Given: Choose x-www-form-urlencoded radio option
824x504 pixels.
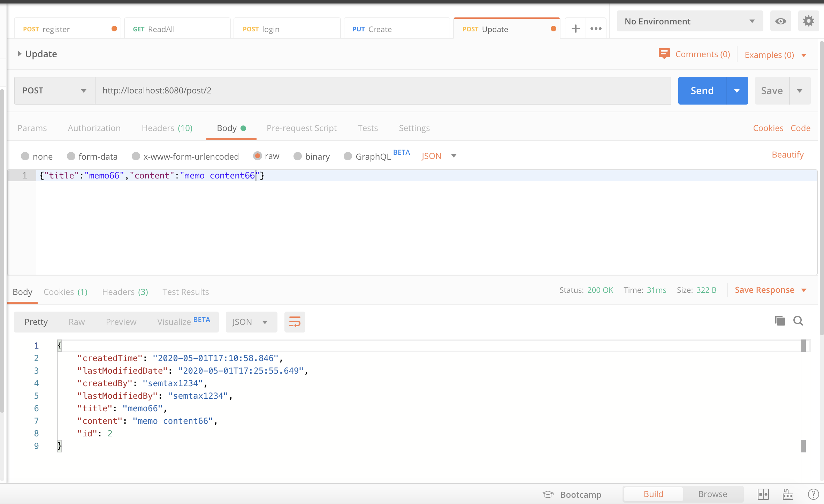Looking at the screenshot, I should coord(136,156).
